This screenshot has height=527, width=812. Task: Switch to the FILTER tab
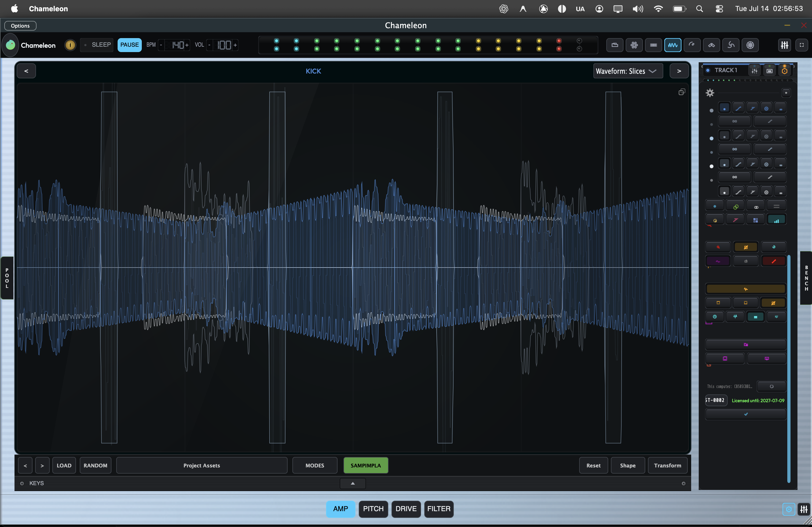pos(438,509)
